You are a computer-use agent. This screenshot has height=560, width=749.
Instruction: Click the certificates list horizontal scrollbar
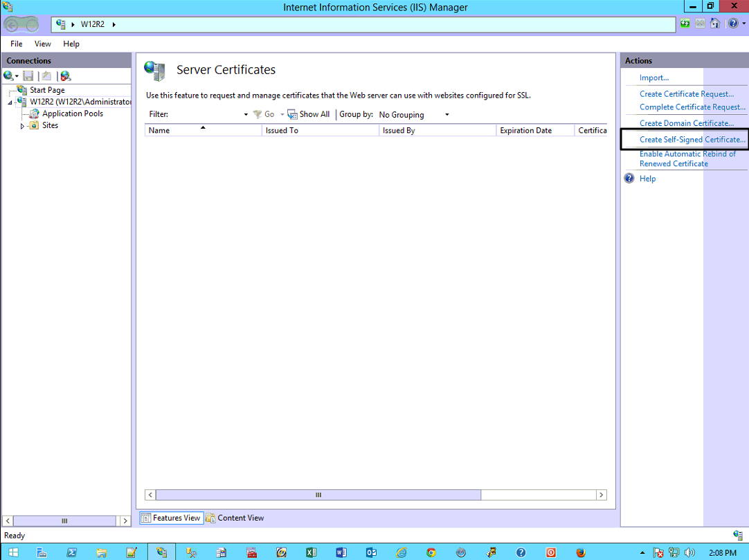pos(318,495)
